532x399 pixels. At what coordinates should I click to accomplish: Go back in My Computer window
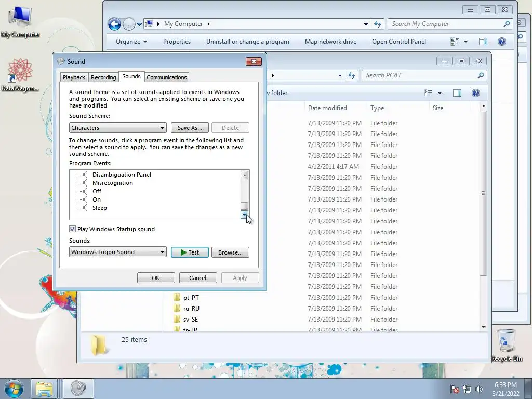tap(114, 24)
